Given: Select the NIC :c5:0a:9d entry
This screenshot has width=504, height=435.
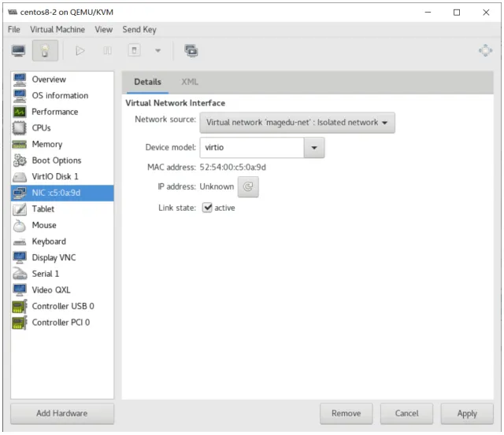Looking at the screenshot, I should point(62,193).
